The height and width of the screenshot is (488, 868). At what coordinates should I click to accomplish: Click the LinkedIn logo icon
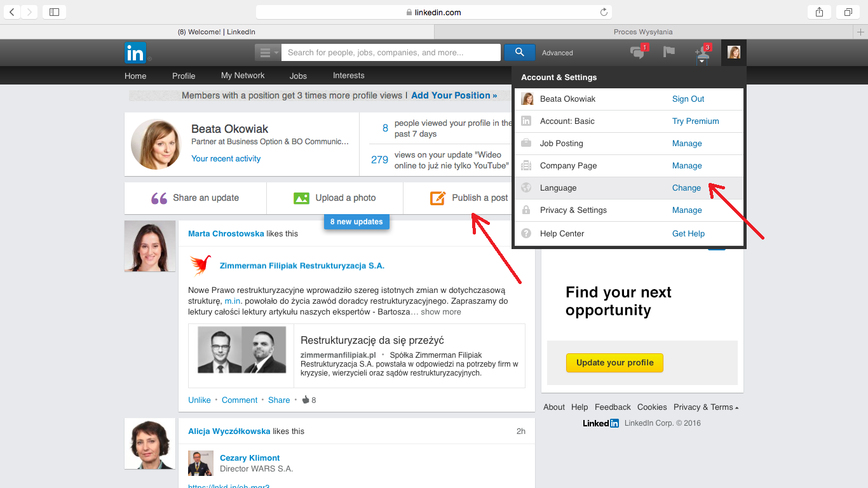135,53
